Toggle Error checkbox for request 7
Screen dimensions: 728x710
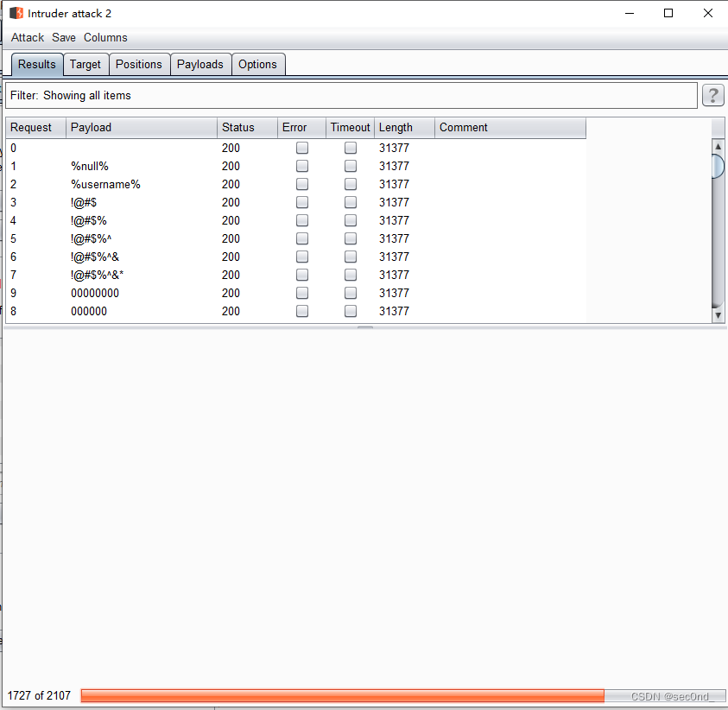(x=302, y=275)
